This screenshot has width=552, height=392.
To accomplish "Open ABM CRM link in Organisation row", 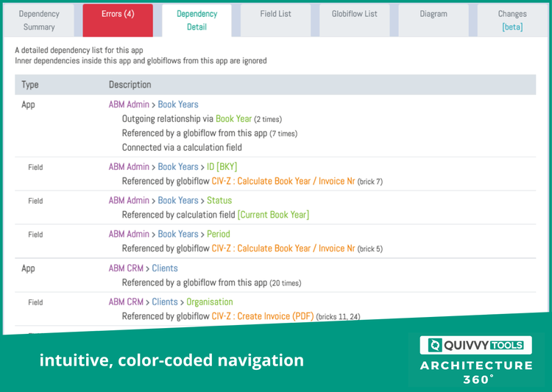I will point(126,302).
